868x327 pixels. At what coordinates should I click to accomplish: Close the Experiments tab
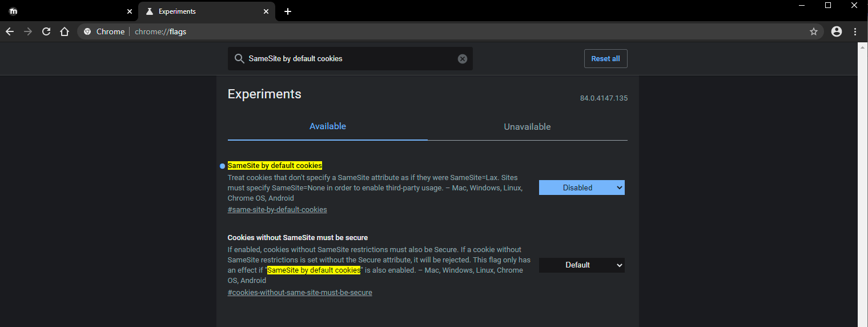[266, 11]
